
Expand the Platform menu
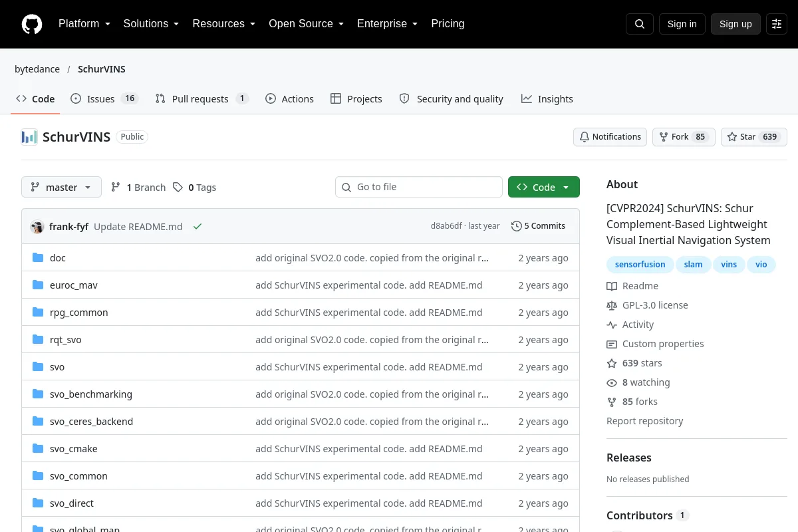coord(84,24)
